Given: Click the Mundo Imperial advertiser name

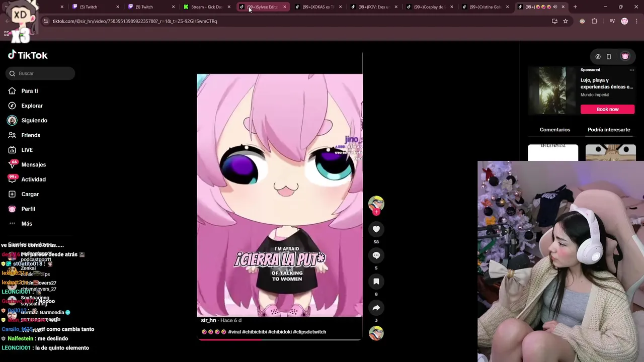Looking at the screenshot, I should [x=595, y=95].
